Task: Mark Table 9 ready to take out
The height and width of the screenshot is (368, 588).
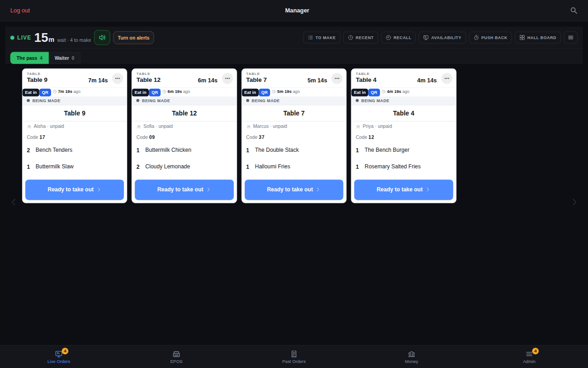Action: point(74,190)
